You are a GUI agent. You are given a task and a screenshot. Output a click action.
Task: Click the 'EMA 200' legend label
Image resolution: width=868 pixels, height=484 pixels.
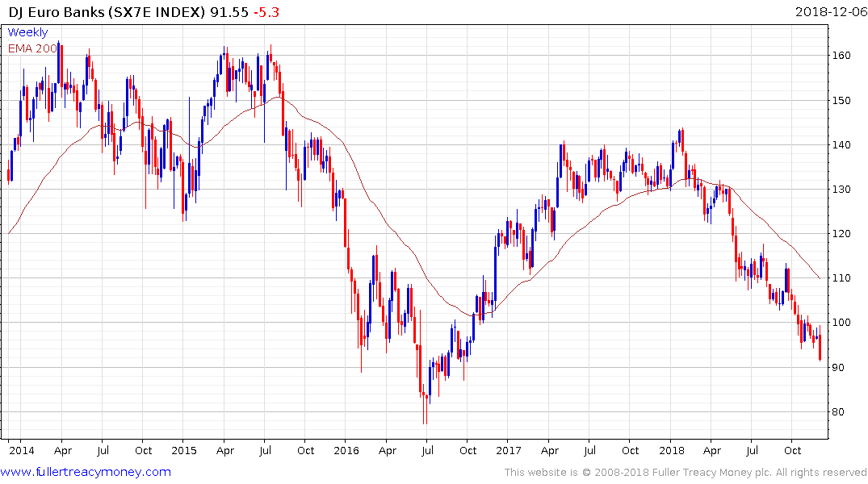[32, 48]
